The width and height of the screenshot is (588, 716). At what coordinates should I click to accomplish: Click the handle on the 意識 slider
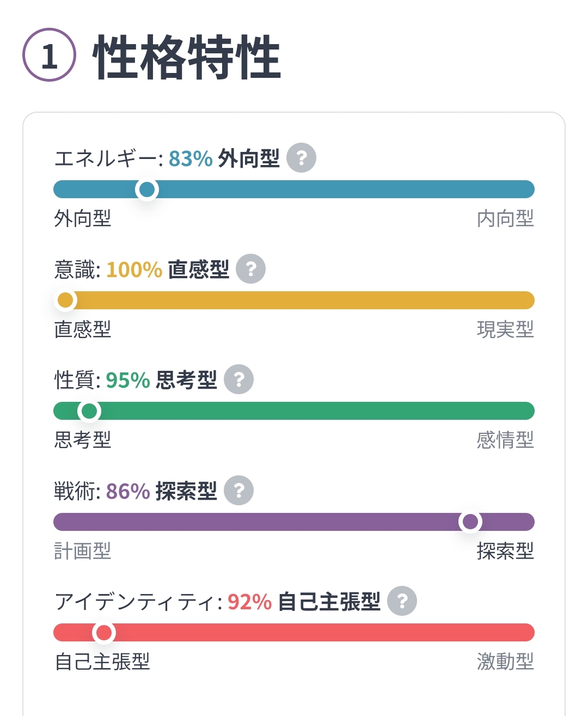(x=66, y=300)
